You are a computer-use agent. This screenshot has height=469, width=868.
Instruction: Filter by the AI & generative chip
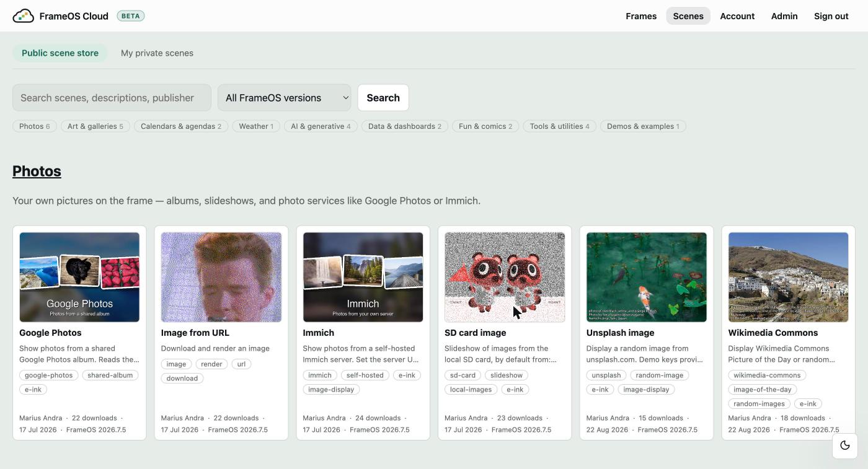pos(321,126)
